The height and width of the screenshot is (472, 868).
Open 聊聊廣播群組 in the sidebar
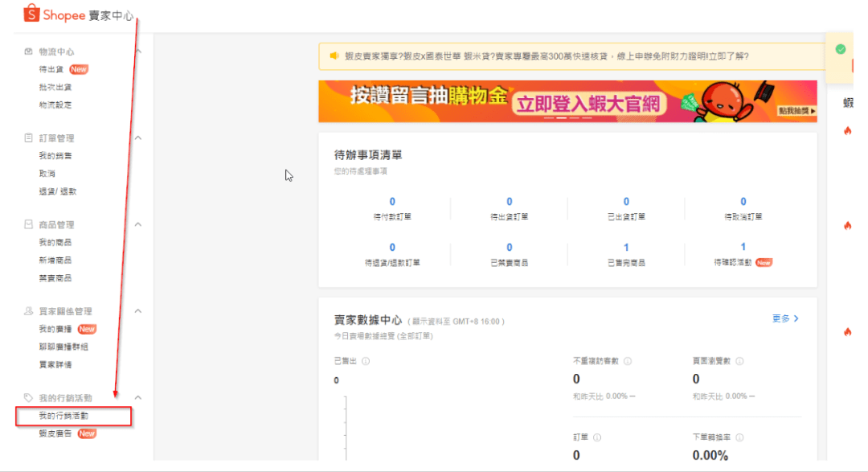63,347
